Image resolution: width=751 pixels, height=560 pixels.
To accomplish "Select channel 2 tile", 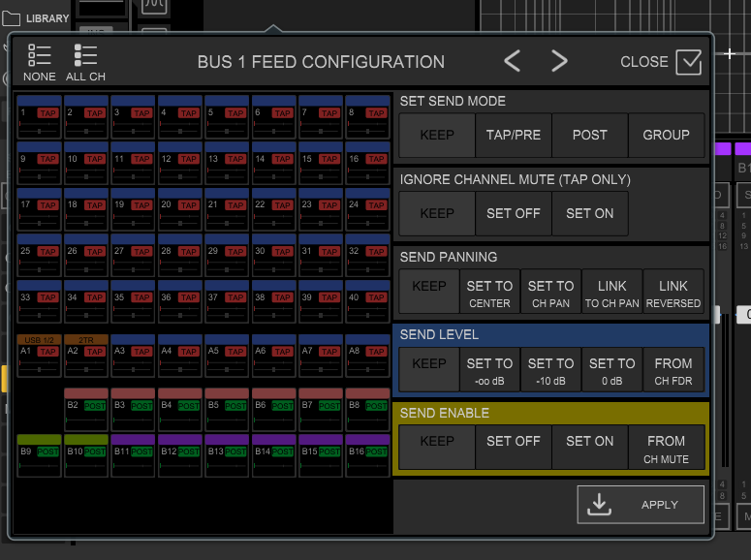I will [86, 117].
